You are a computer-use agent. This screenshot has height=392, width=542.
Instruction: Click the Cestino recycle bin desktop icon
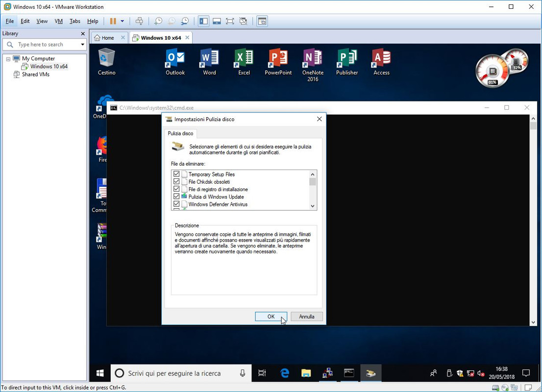pyautogui.click(x=106, y=62)
